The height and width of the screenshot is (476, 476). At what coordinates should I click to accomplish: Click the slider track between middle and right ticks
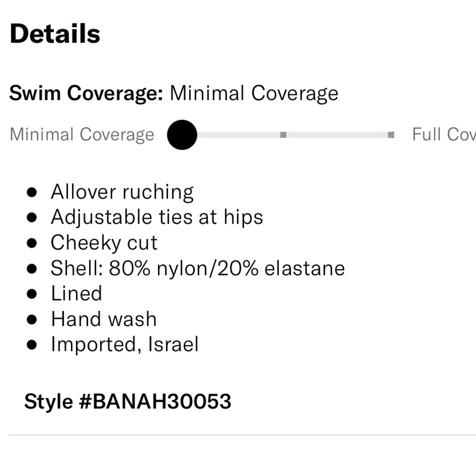[x=337, y=135]
